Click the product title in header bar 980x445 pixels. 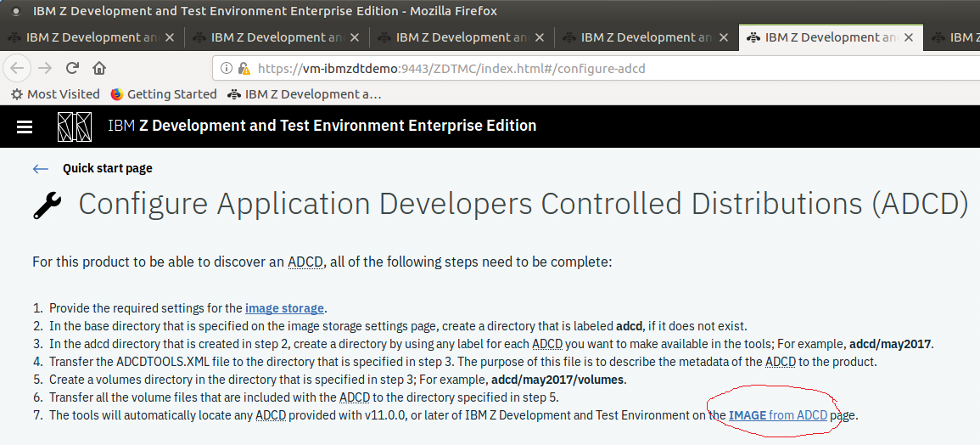[x=322, y=126]
